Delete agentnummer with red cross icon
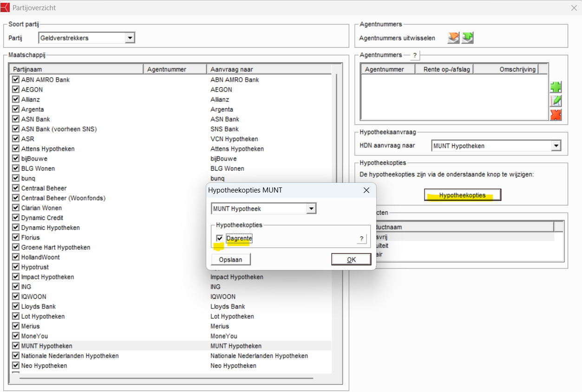Viewport: 582px width, 392px height. click(x=556, y=115)
